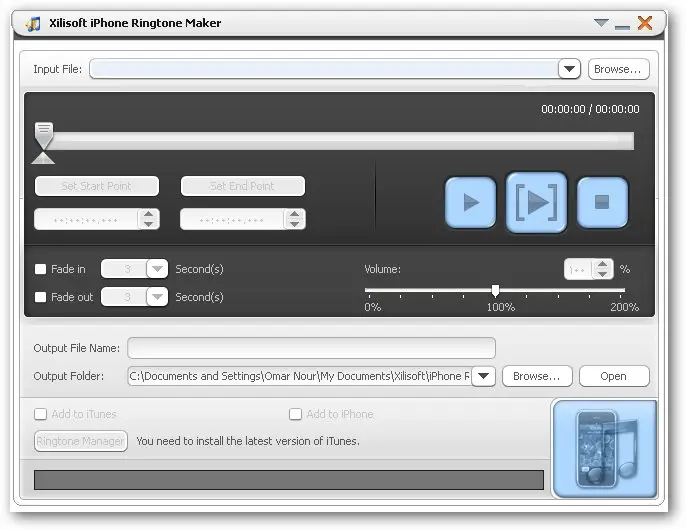This screenshot has width=686, height=530.
Task: Click the Stop playback button
Action: point(602,202)
